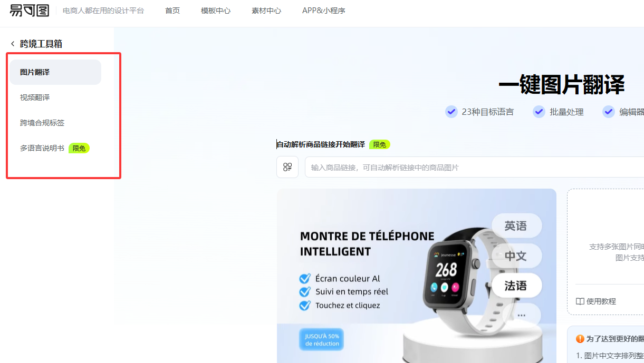Click the batch link icon beside the input
Image resolution: width=644 pixels, height=363 pixels.
coord(287,167)
